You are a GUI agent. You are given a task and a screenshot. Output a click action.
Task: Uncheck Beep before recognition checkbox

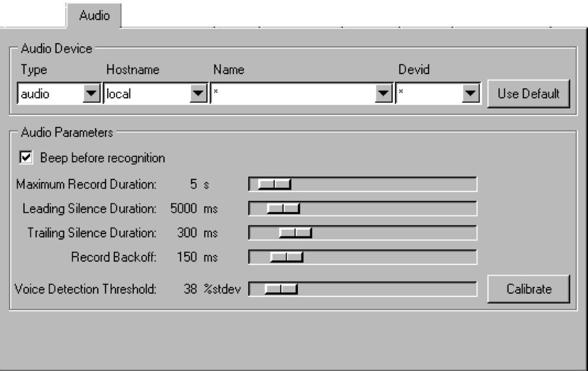[26, 157]
